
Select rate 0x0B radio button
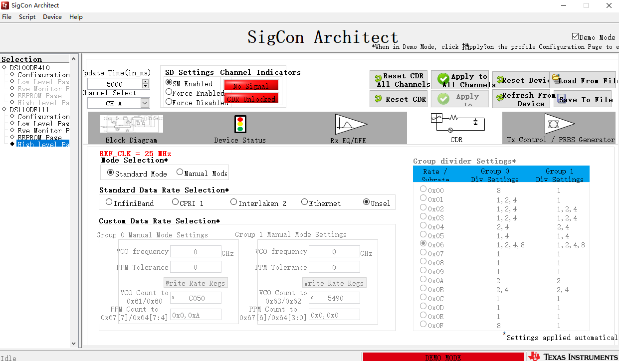click(x=423, y=289)
